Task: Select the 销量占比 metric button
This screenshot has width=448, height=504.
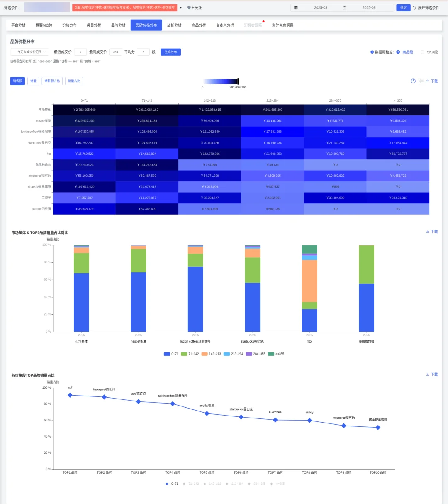Action: (74, 81)
